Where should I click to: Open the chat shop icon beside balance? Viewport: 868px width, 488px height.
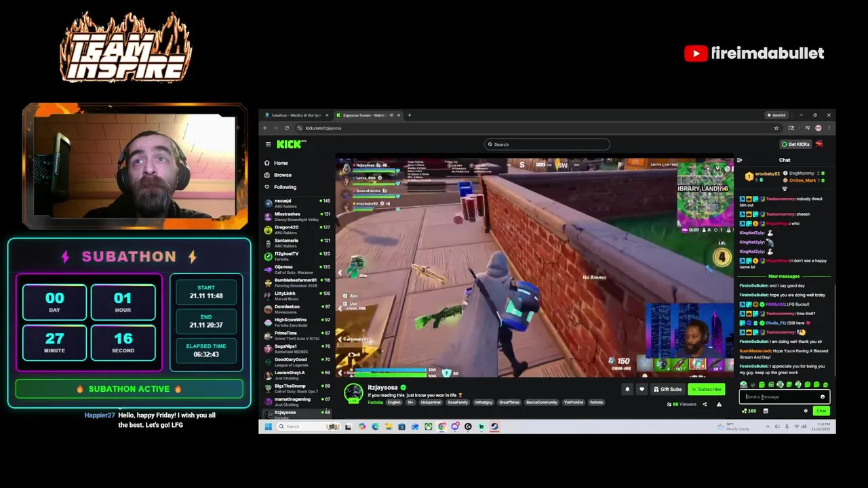point(766,411)
